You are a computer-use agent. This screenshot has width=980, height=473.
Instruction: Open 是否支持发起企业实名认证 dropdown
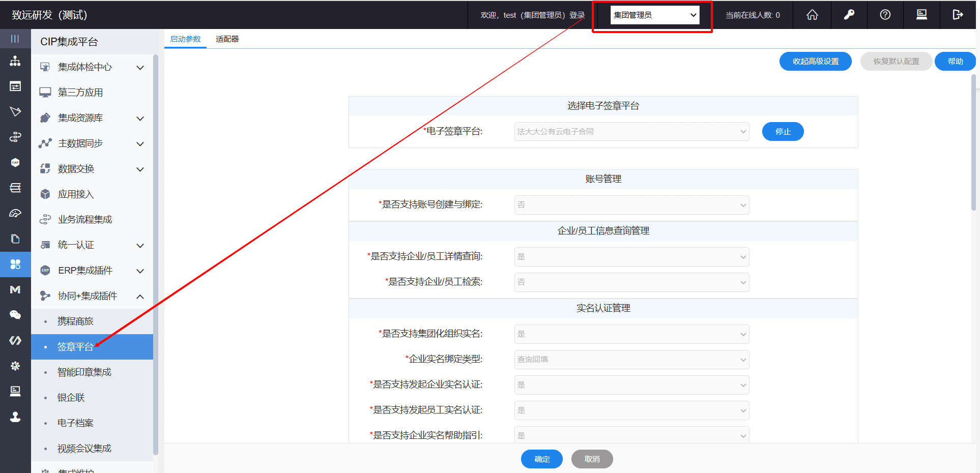coord(631,385)
